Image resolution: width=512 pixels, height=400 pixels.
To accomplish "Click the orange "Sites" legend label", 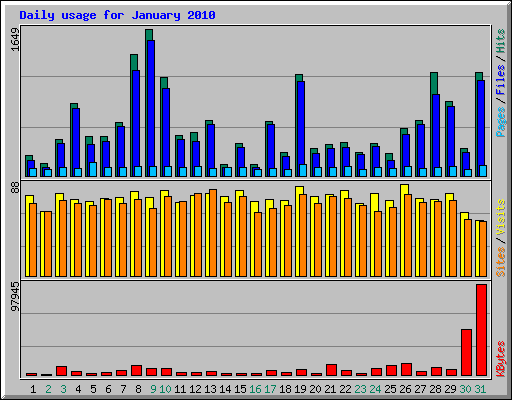I will tap(501, 262).
